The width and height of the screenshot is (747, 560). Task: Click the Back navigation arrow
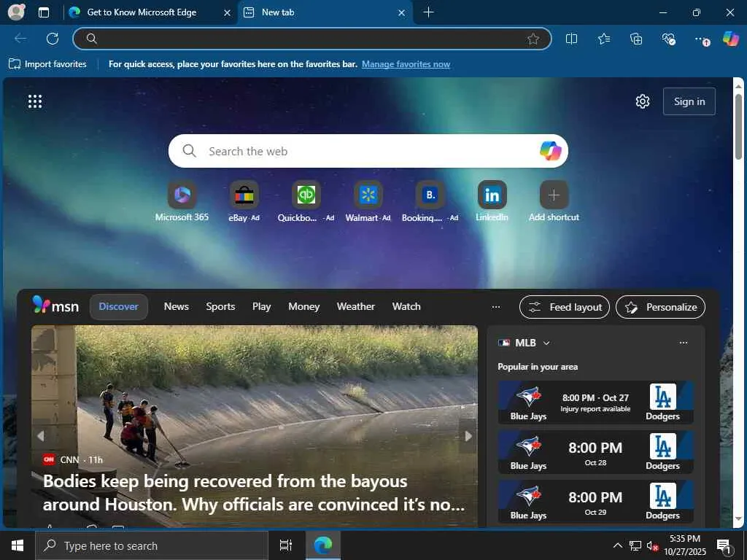[20, 39]
